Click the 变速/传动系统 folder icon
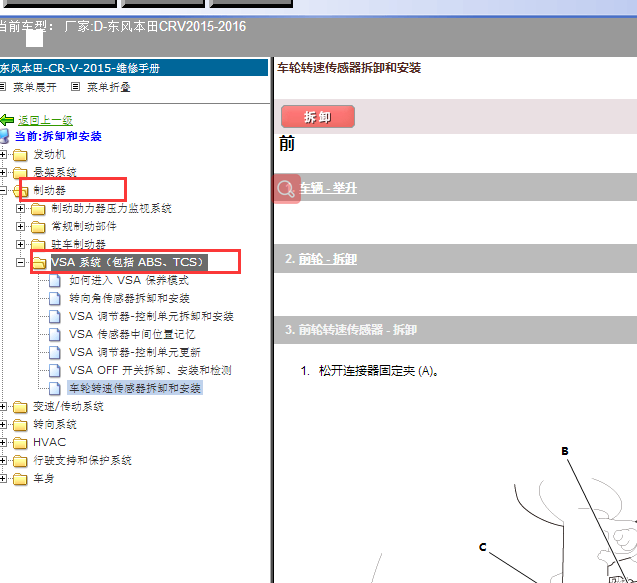The image size is (637, 583). click(x=20, y=407)
